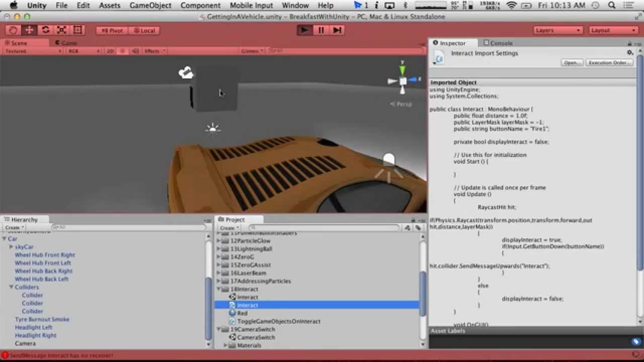
Task: Open the Assets menu
Action: (110, 6)
